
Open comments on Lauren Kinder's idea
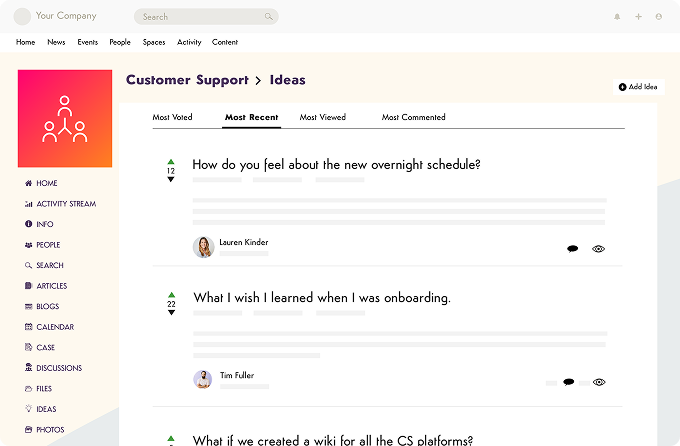click(573, 248)
